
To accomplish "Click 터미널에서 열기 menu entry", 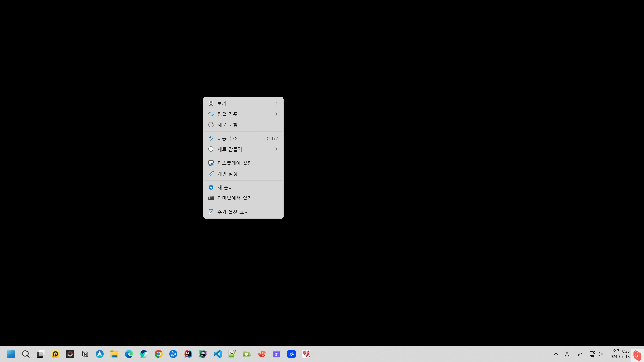I will [x=243, y=198].
